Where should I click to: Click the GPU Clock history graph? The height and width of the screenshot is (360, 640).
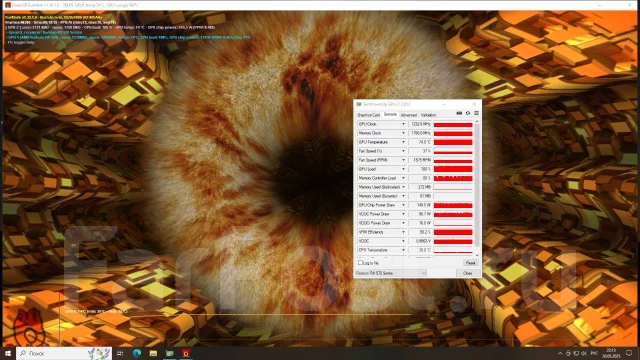tap(453, 124)
